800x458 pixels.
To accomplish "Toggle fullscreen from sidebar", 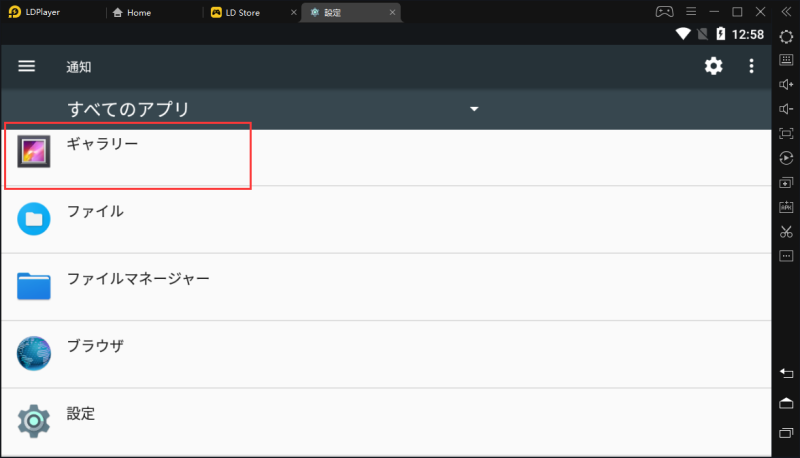I will pyautogui.click(x=786, y=134).
